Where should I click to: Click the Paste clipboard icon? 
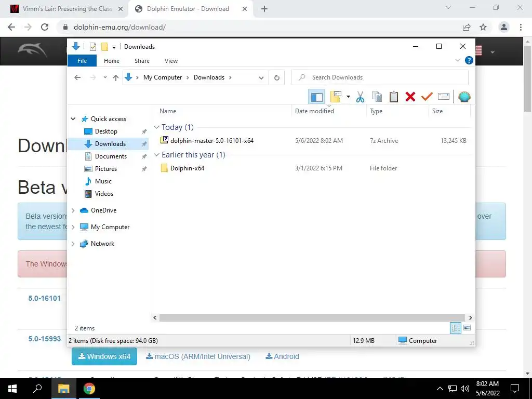pyautogui.click(x=394, y=97)
